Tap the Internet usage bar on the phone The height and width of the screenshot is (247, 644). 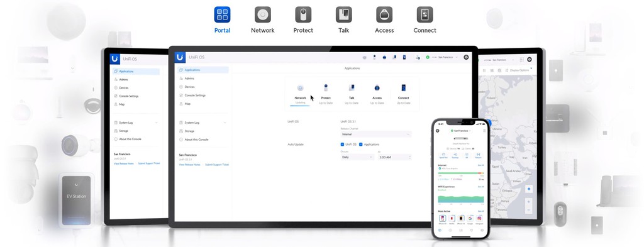(x=461, y=173)
